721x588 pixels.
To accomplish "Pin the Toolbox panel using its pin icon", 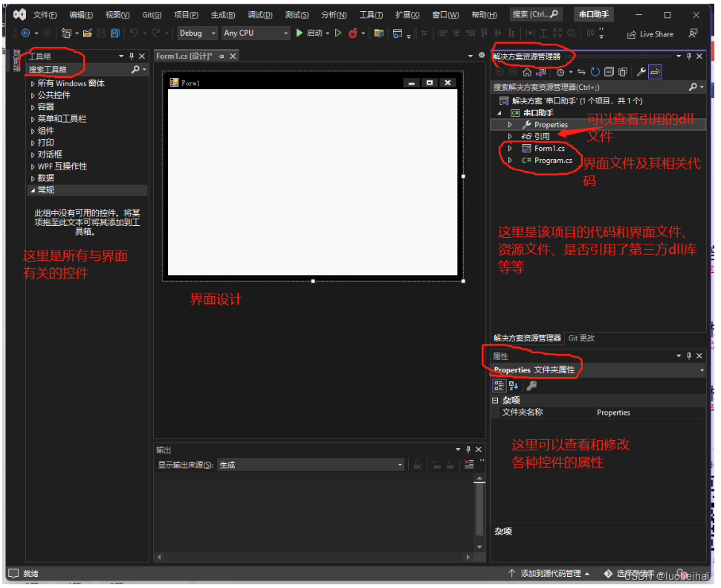I will pos(131,56).
